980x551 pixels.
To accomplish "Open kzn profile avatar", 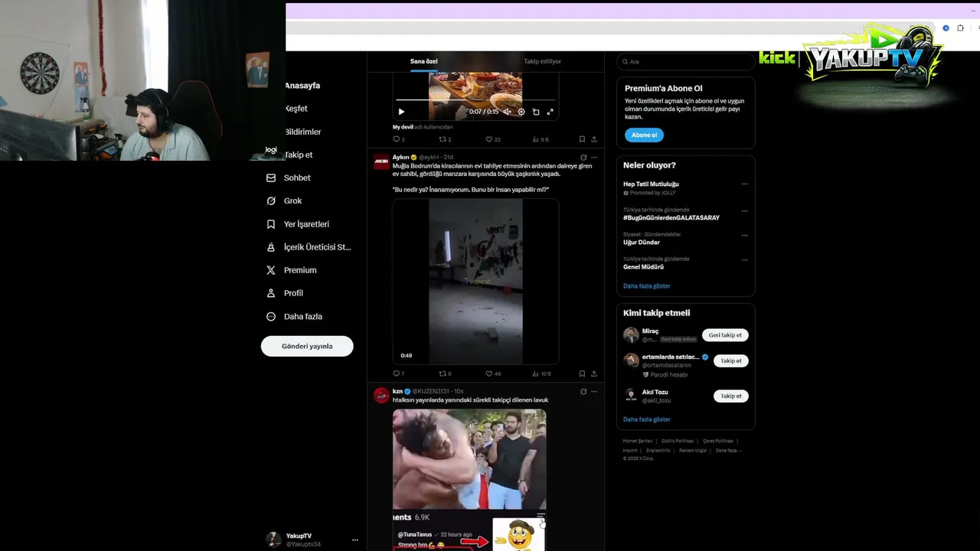I will coord(381,395).
